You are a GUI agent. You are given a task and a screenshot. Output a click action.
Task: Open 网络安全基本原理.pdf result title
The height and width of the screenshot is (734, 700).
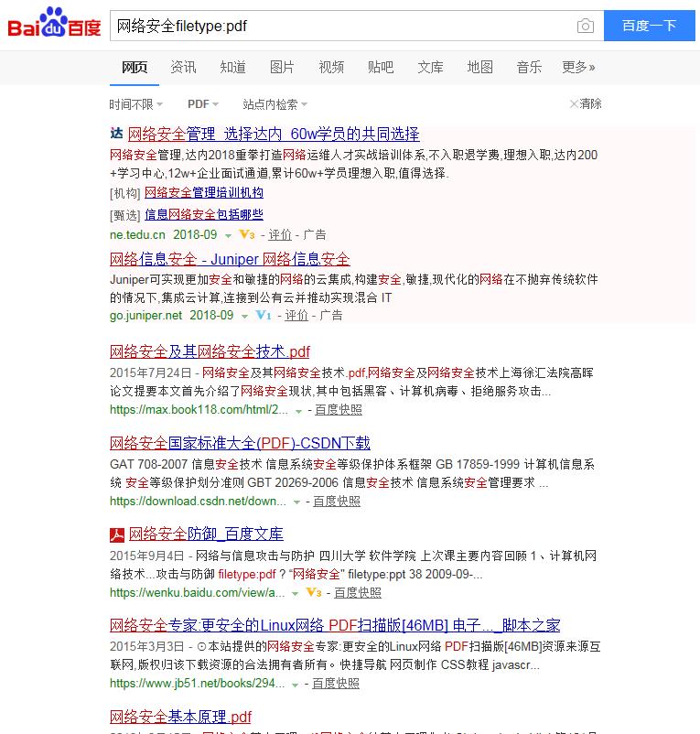(180, 717)
